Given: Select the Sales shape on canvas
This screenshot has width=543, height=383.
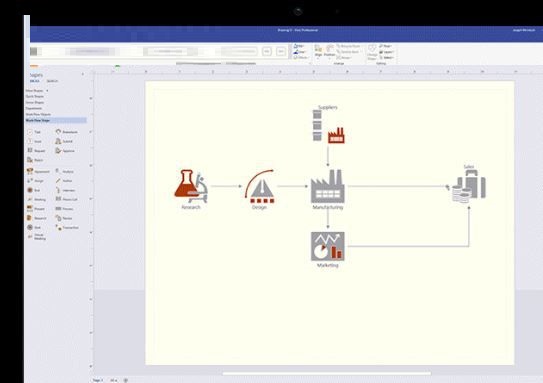Looking at the screenshot, I should [x=469, y=186].
